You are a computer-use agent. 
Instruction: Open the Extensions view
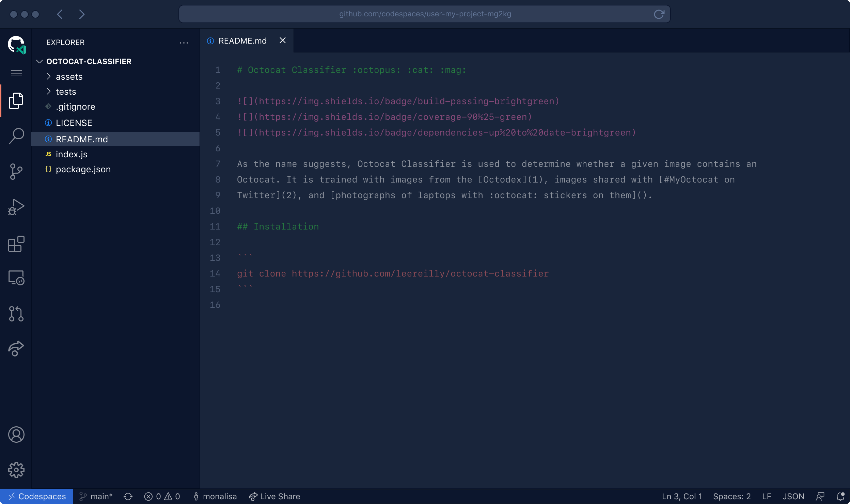pyautogui.click(x=16, y=244)
